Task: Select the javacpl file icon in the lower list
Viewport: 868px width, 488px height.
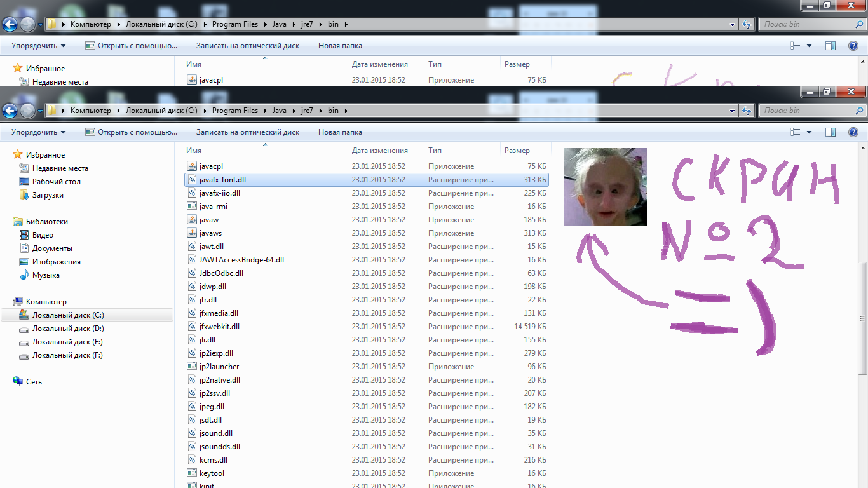Action: pyautogui.click(x=192, y=166)
